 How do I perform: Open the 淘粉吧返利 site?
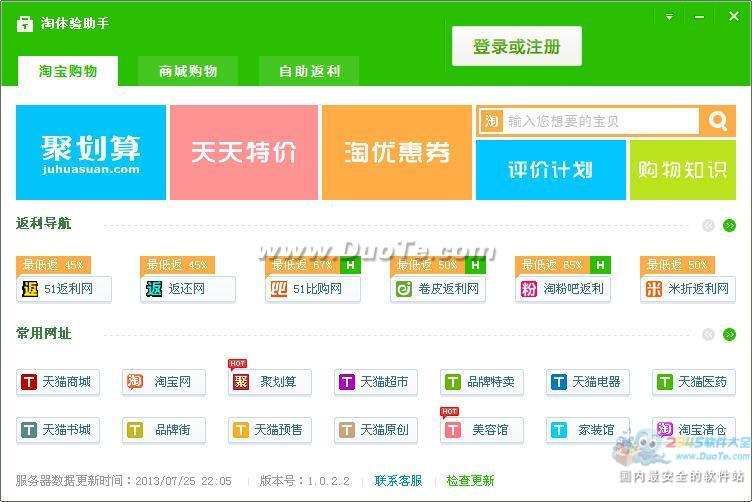pos(563,289)
